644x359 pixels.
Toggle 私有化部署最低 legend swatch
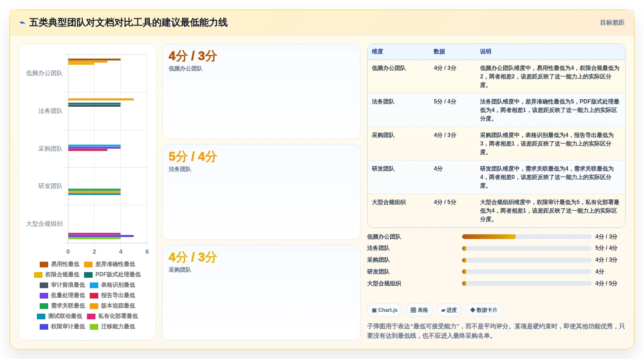coord(91,316)
